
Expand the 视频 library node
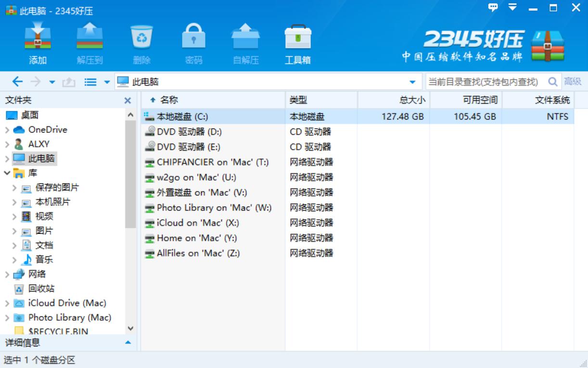click(x=15, y=217)
